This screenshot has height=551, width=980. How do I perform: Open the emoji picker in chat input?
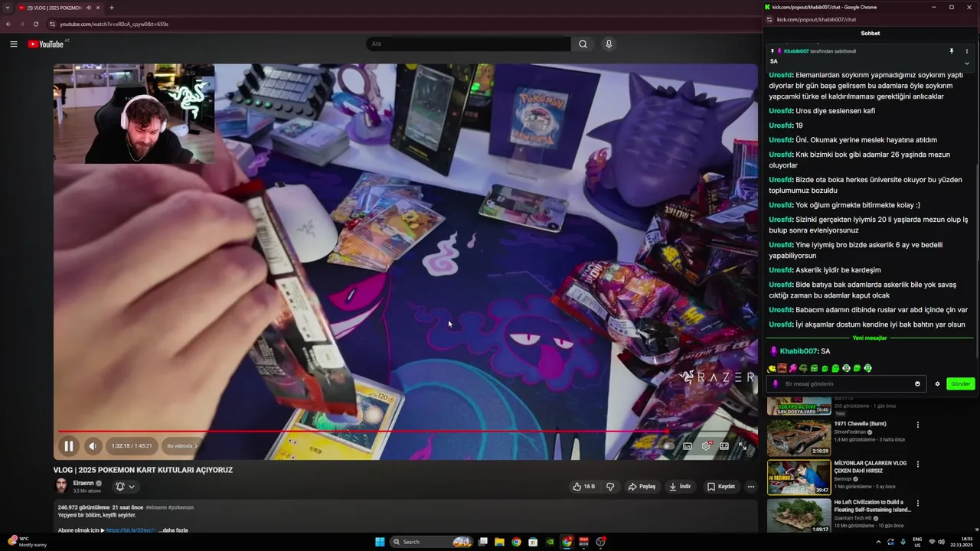coord(917,384)
